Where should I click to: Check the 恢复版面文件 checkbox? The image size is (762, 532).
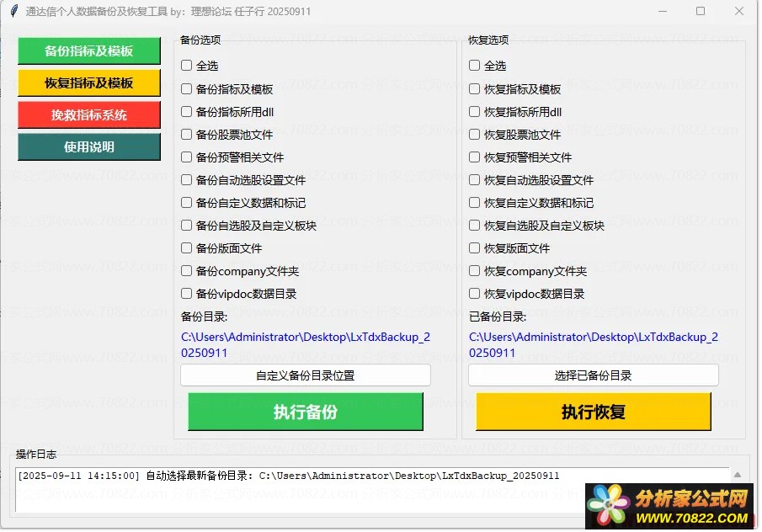475,248
